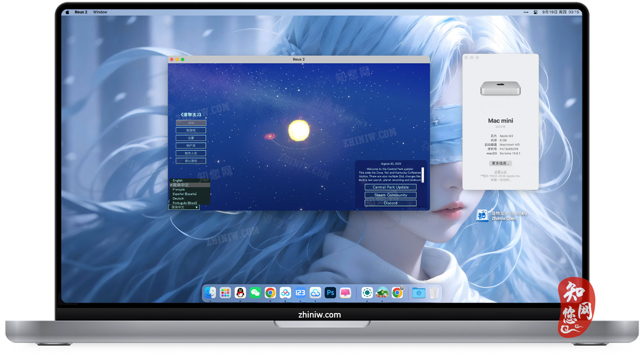Open Control Center in menu bar

536,12
